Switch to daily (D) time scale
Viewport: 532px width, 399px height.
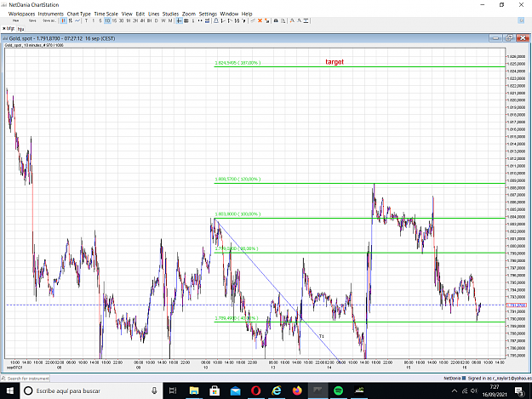tap(156, 20)
